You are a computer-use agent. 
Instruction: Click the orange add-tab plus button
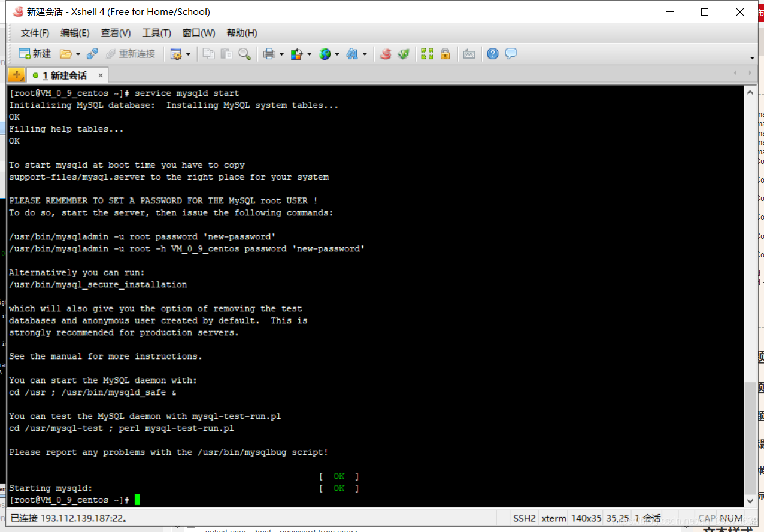[16, 75]
